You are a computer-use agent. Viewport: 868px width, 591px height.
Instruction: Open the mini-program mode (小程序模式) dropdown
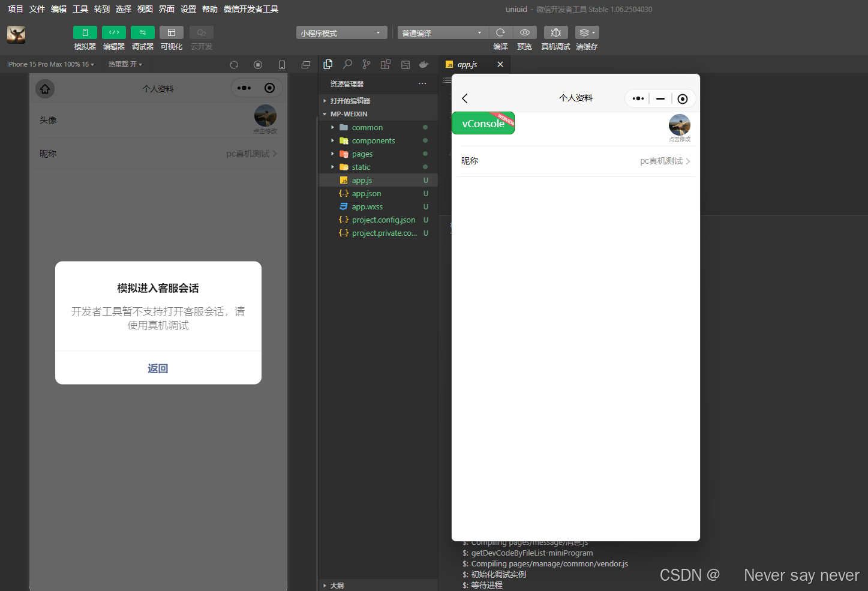tap(341, 32)
